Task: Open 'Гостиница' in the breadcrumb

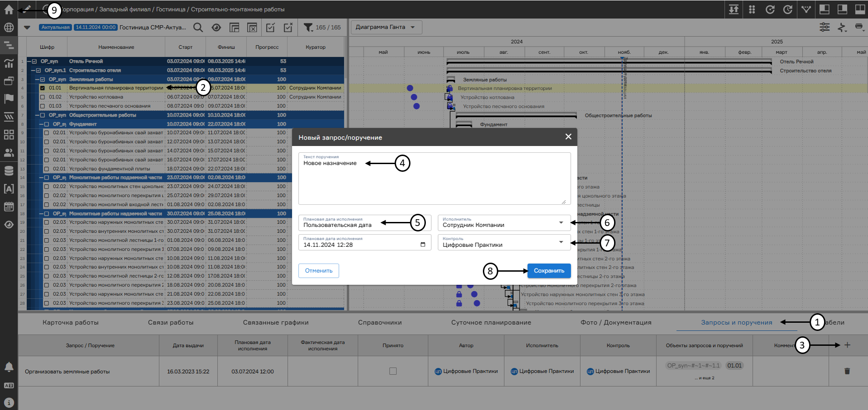Action: [x=171, y=9]
